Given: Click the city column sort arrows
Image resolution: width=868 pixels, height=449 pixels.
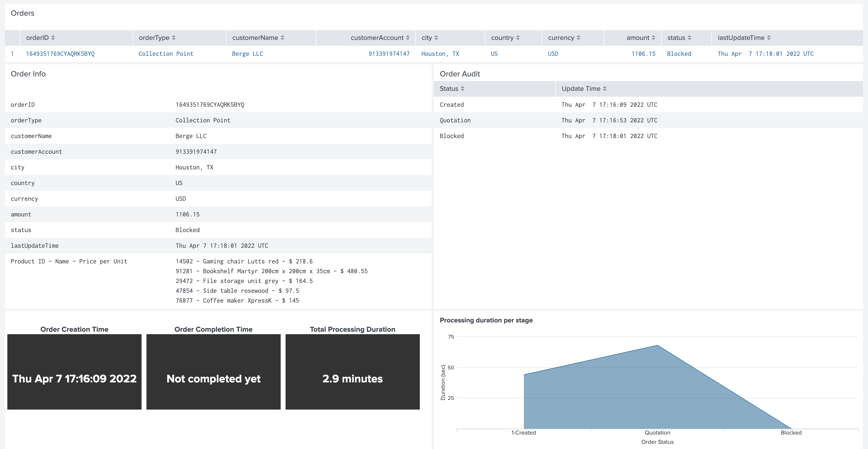Looking at the screenshot, I should point(436,38).
